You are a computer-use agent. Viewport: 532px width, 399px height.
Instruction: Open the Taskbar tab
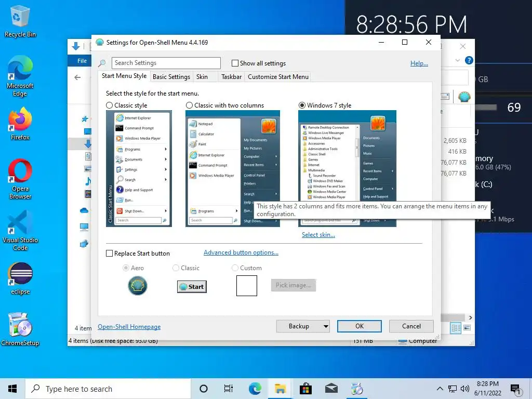[x=231, y=77]
